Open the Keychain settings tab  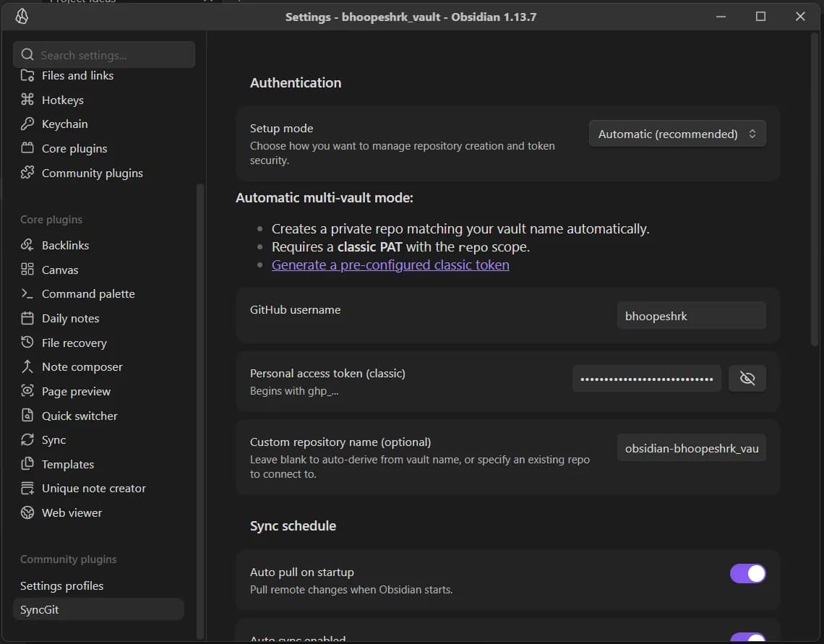coord(98,124)
